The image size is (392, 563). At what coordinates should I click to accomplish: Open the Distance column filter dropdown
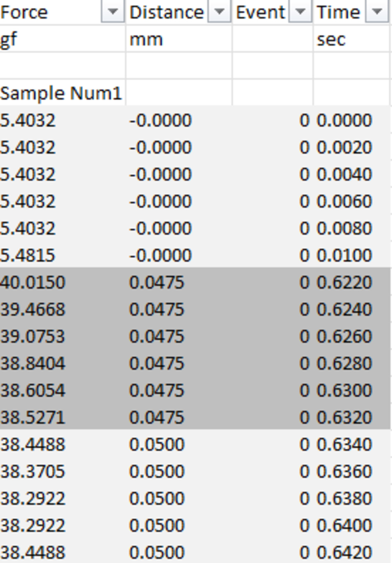click(x=219, y=12)
